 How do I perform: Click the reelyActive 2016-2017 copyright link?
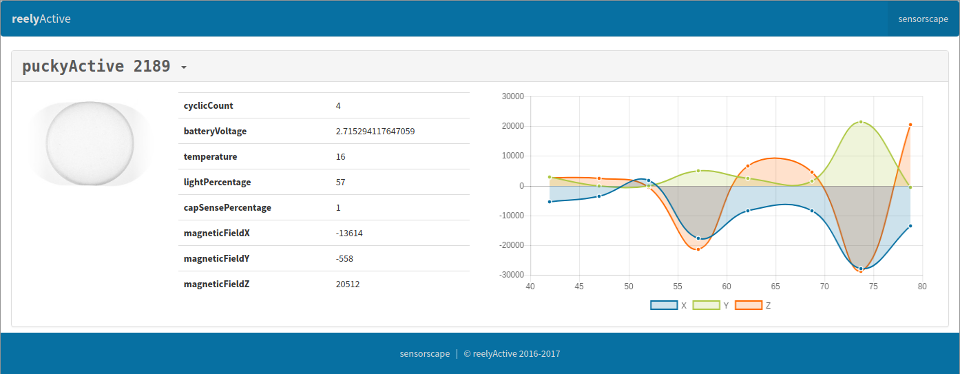tap(512, 354)
